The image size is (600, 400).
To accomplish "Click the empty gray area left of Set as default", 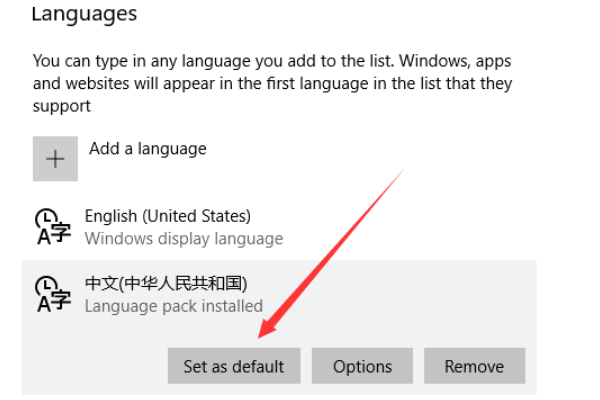I will (x=95, y=366).
